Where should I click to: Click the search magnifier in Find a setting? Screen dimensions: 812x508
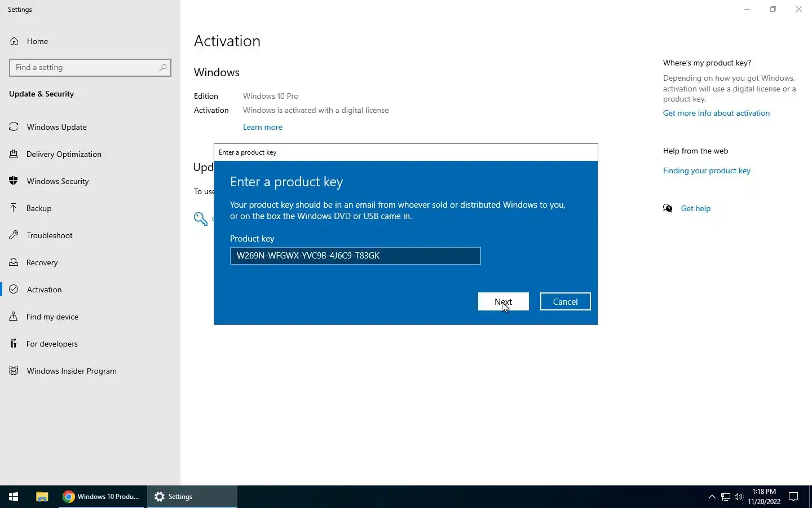click(163, 67)
